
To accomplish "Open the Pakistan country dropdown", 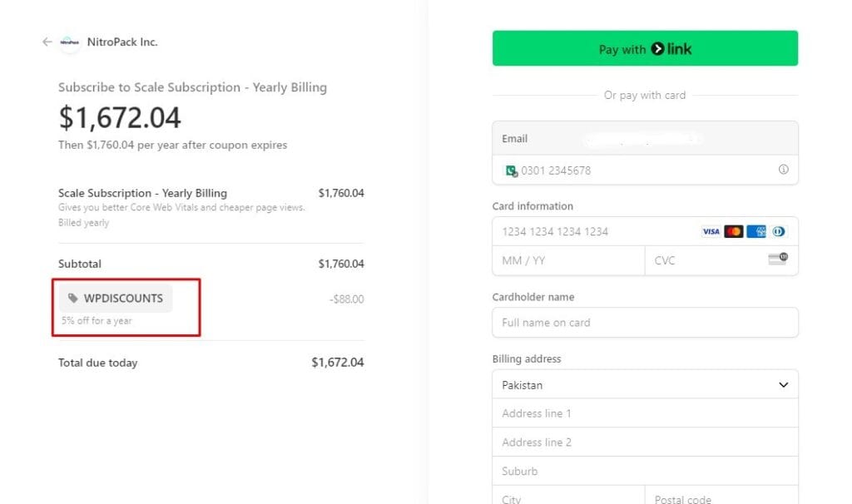I will point(645,384).
